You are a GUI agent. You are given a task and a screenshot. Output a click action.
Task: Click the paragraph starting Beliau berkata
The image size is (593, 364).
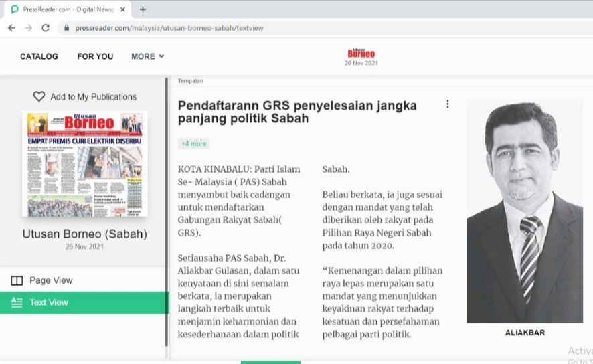382,220
